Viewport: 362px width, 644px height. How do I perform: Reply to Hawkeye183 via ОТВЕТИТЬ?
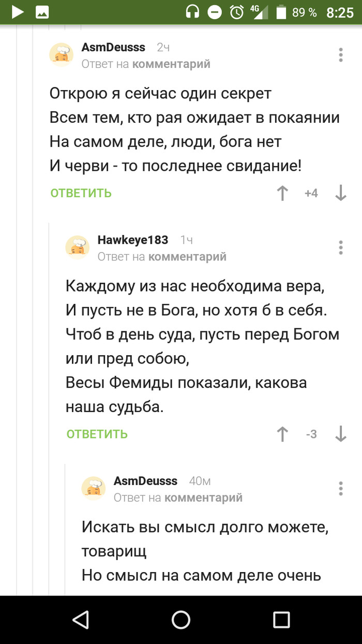point(97,434)
